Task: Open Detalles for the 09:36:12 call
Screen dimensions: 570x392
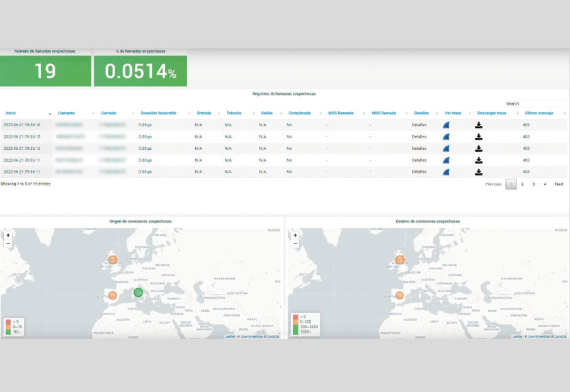Action: (x=419, y=148)
